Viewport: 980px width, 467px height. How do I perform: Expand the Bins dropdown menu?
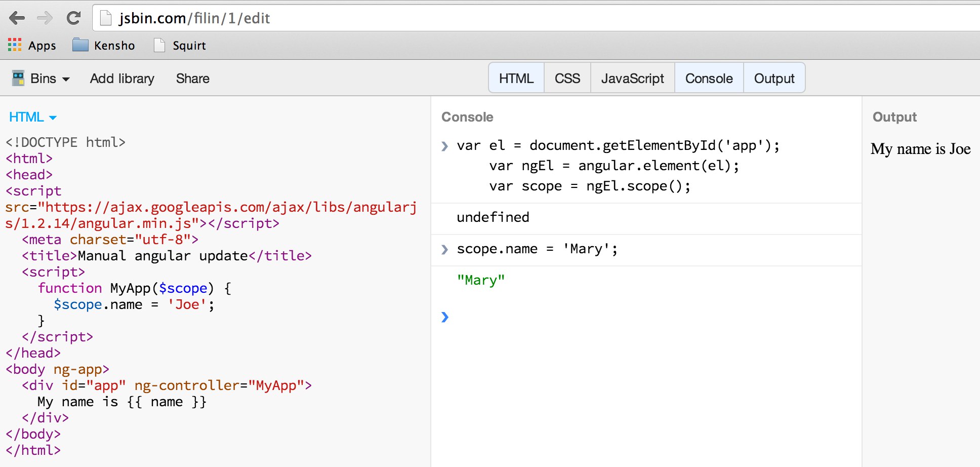[x=50, y=79]
